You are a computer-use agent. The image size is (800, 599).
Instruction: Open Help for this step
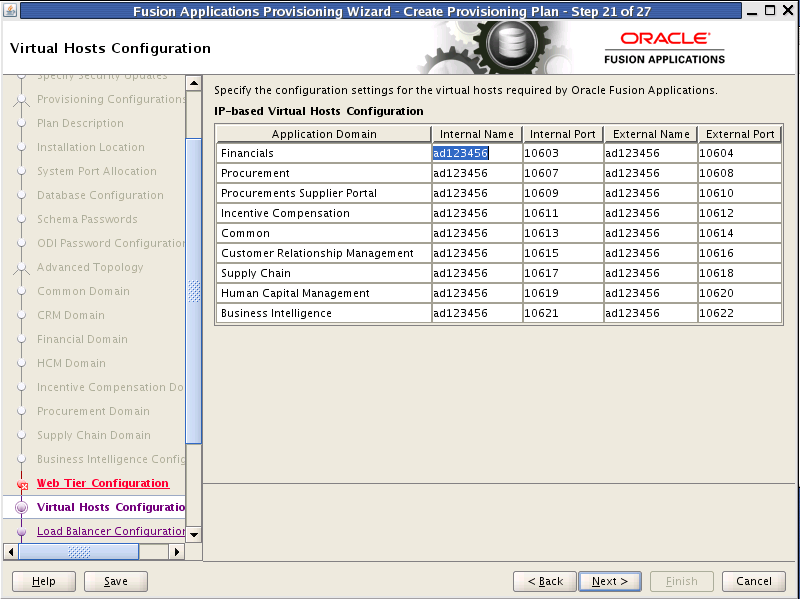click(x=44, y=581)
